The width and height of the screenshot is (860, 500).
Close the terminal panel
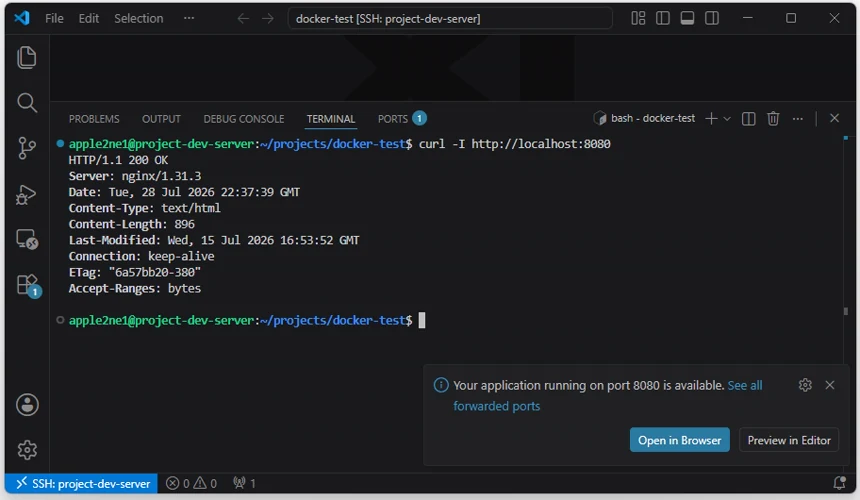click(x=834, y=118)
